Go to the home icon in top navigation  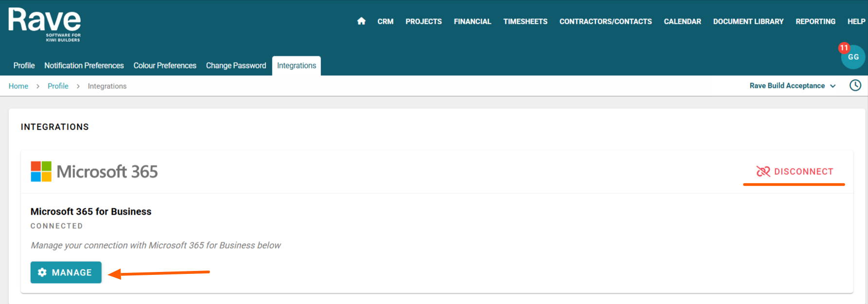pos(361,21)
